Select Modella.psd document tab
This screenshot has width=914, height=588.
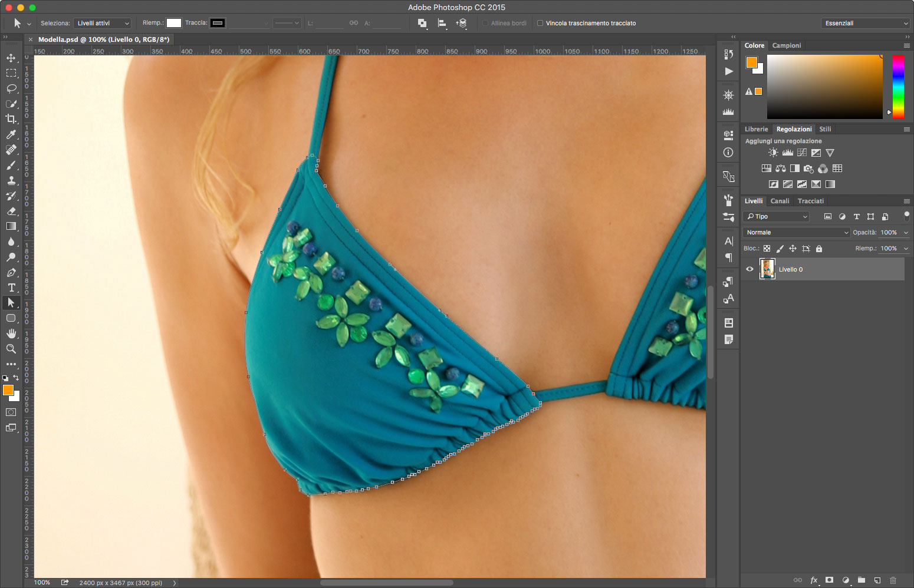pyautogui.click(x=104, y=39)
